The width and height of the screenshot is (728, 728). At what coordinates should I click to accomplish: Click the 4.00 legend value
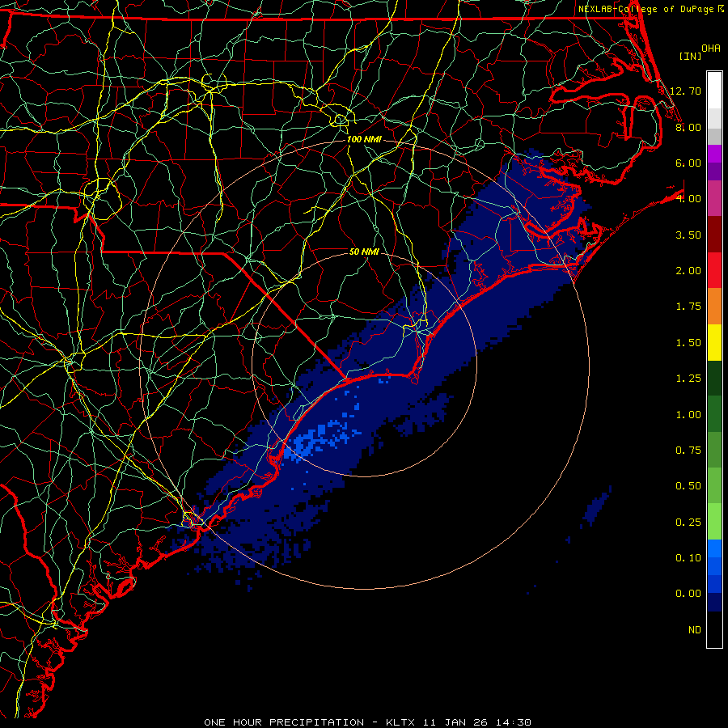click(x=688, y=199)
